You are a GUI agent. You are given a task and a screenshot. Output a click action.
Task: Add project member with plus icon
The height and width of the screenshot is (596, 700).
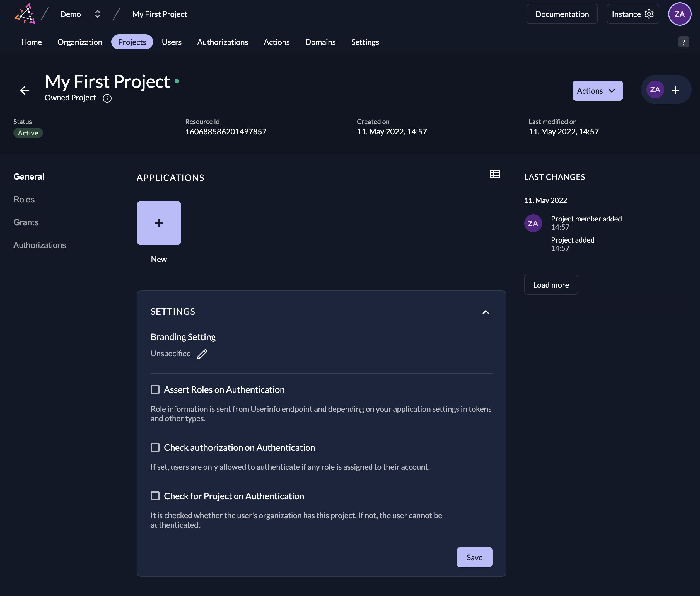tap(675, 90)
